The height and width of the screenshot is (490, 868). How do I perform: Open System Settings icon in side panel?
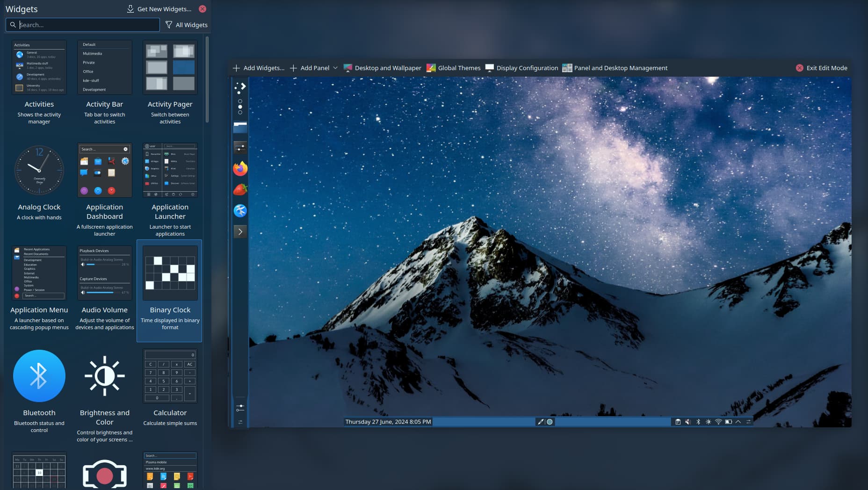pyautogui.click(x=240, y=148)
